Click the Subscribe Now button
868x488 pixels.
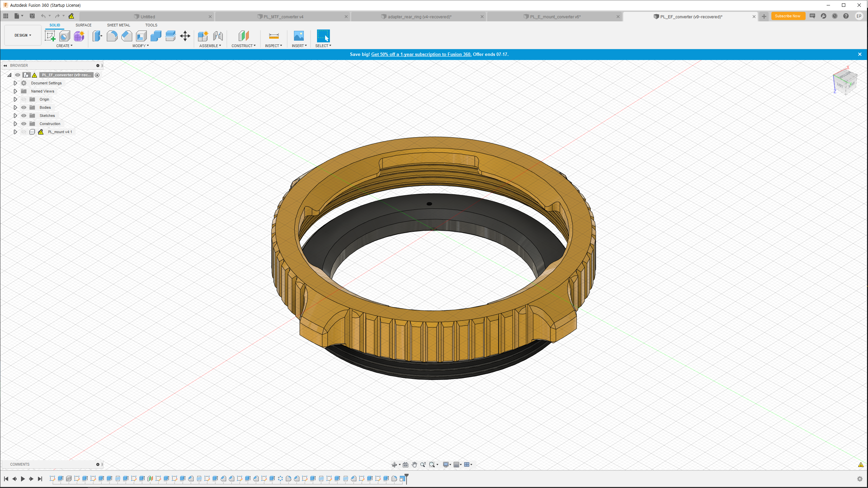(788, 16)
